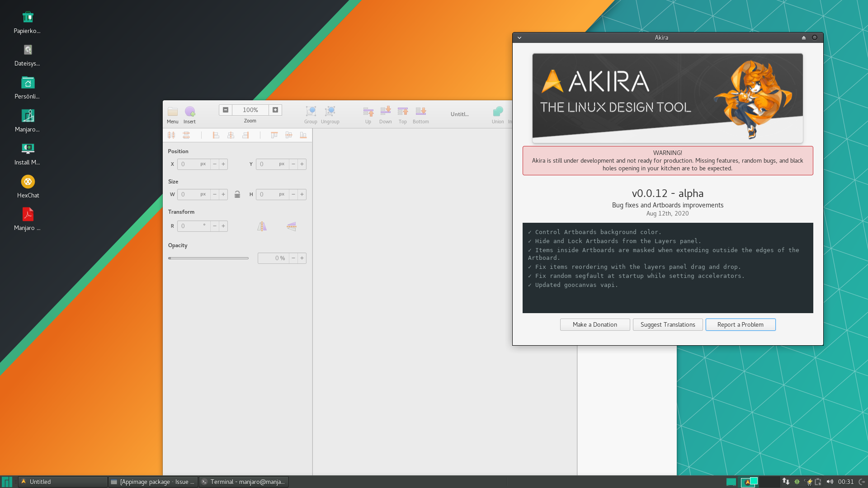868x488 pixels.
Task: Apply the Union boolean operation
Action: tap(498, 112)
